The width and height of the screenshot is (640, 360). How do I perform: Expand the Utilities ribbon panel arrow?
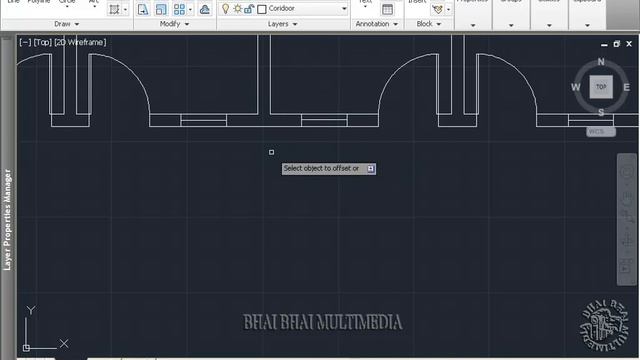(549, 25)
